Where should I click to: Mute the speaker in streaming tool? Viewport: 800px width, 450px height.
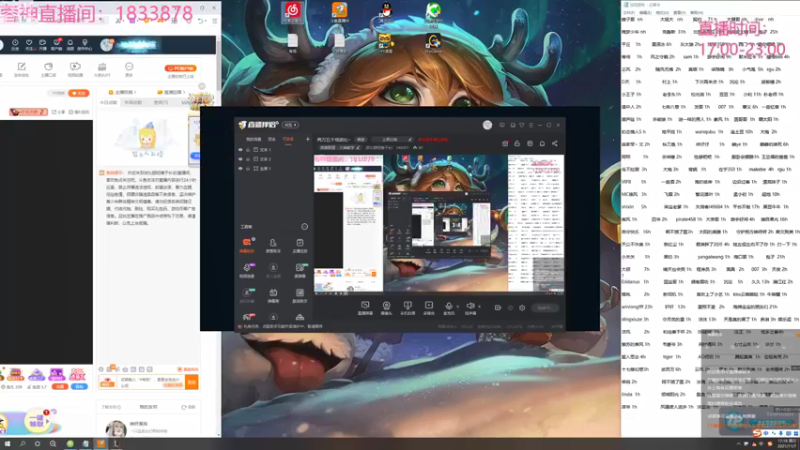tap(470, 307)
